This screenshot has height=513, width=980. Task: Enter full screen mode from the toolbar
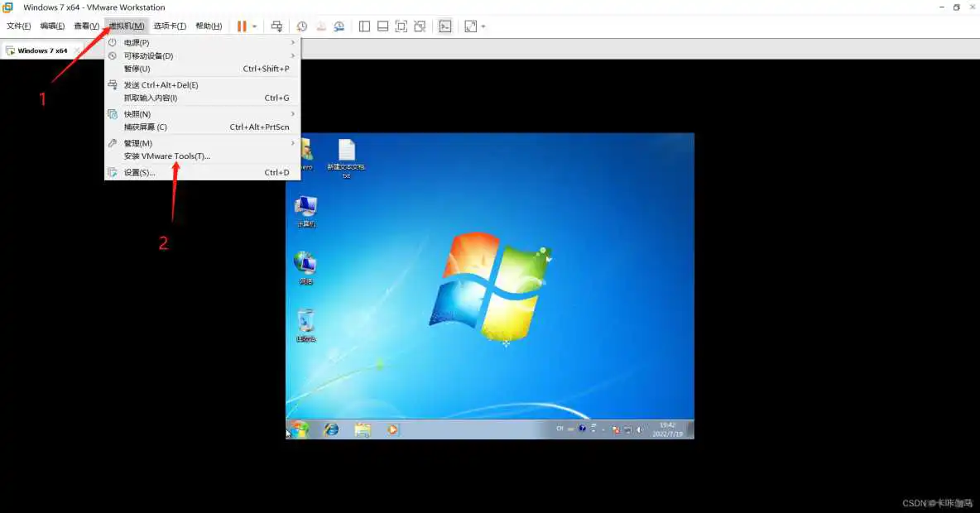[x=472, y=26]
